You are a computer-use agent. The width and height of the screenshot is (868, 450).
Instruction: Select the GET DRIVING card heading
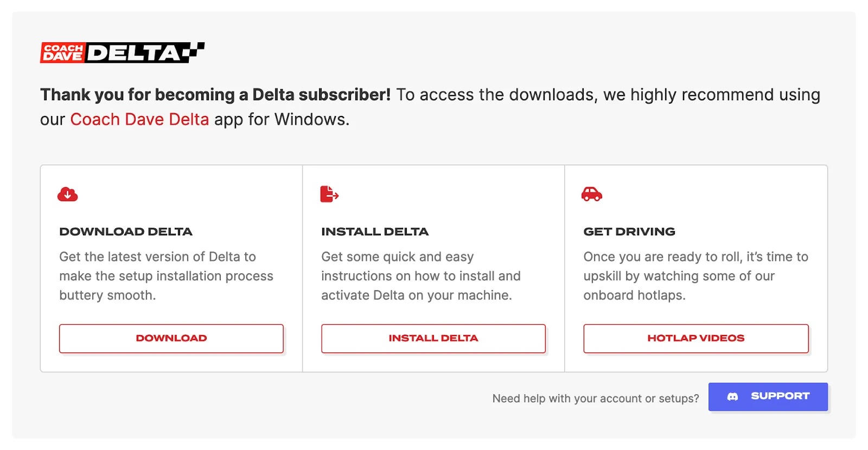tap(629, 231)
